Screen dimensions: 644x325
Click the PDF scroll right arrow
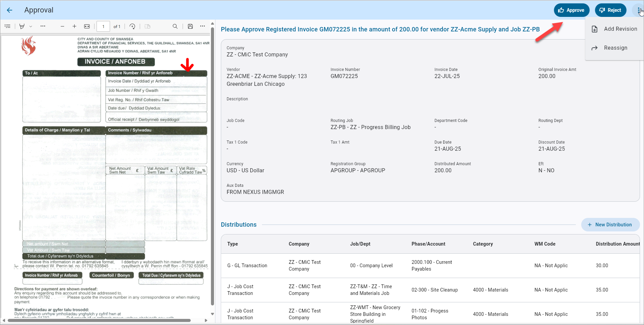206,320
